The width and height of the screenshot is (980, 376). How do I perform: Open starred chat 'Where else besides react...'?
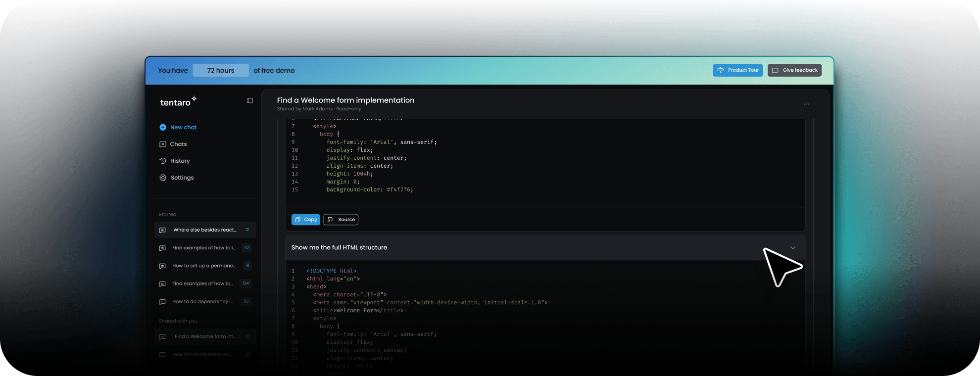(205, 230)
